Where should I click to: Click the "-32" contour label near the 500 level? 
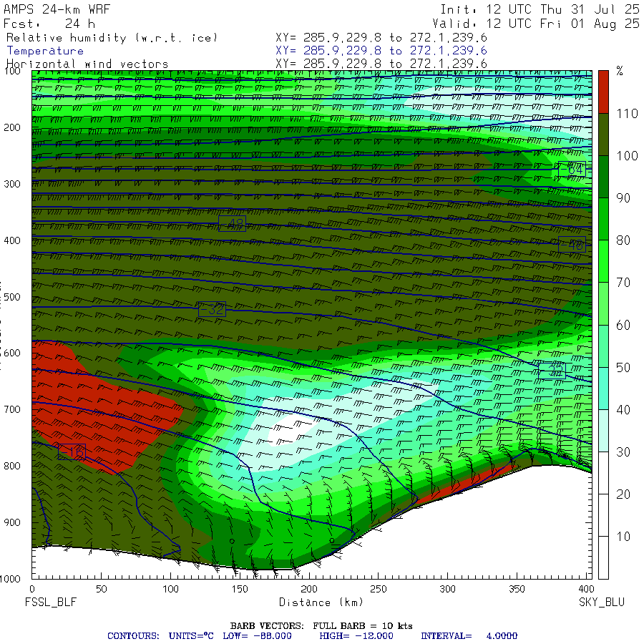pyautogui.click(x=212, y=309)
